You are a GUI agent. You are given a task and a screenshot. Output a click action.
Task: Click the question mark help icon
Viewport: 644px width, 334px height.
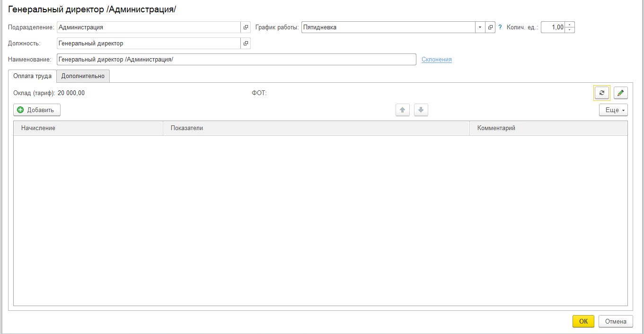click(500, 27)
